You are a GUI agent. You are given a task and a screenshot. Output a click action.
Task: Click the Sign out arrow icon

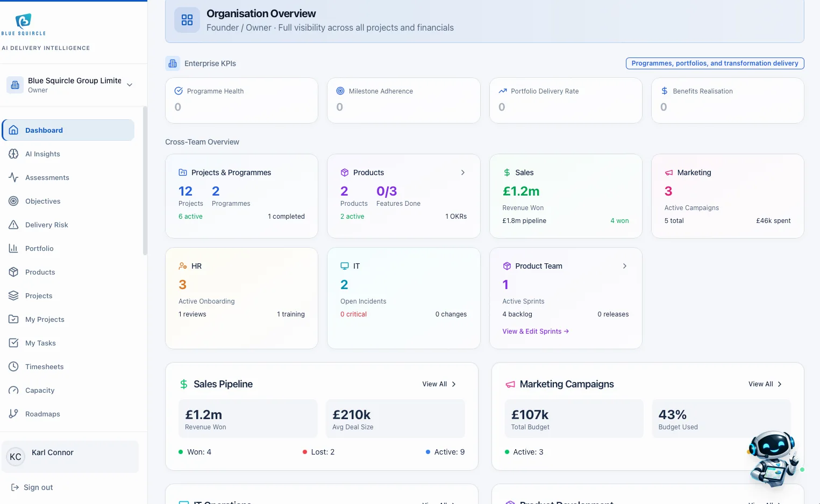pos(15,487)
